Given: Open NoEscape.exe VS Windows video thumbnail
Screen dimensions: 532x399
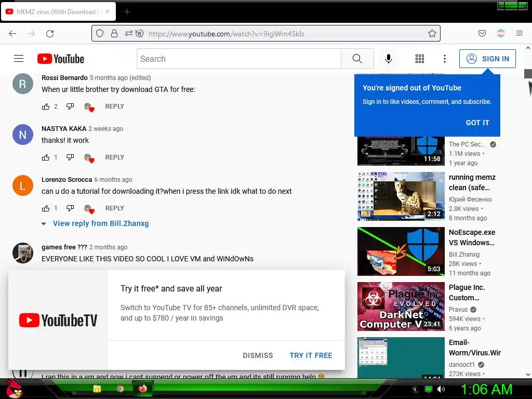Looking at the screenshot, I should click(x=401, y=251).
